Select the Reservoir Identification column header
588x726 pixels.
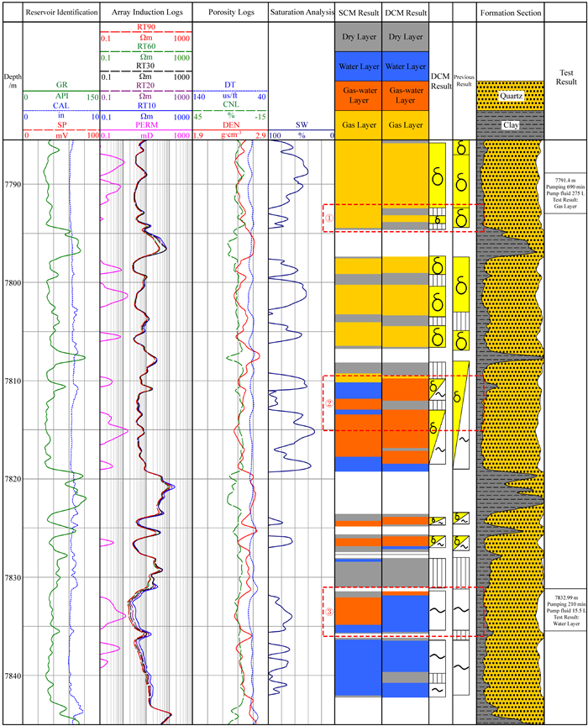(x=61, y=13)
